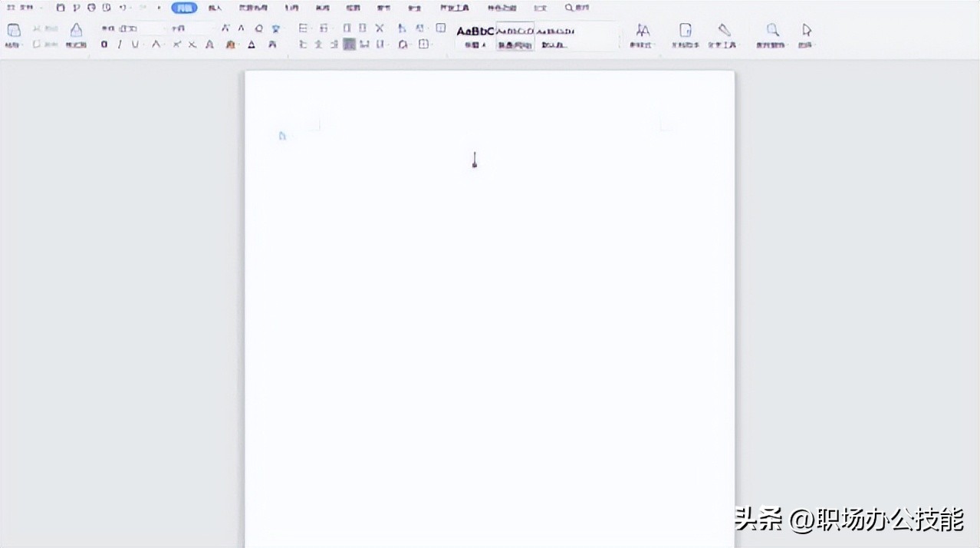Click the search box in the tab bar

[x=577, y=8]
